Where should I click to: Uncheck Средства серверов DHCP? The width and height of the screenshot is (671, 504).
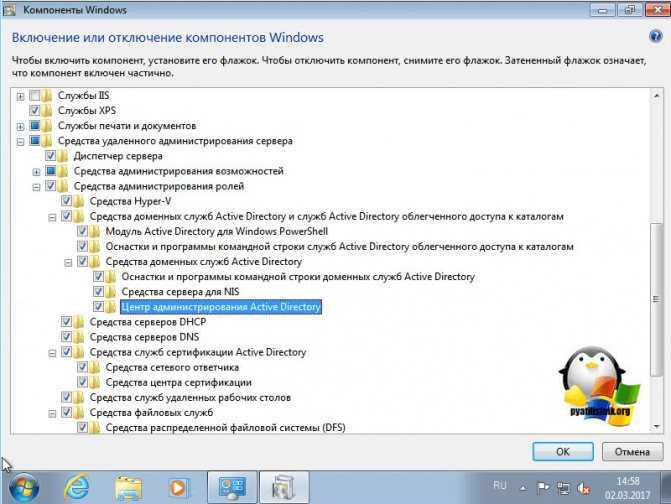pos(66,322)
